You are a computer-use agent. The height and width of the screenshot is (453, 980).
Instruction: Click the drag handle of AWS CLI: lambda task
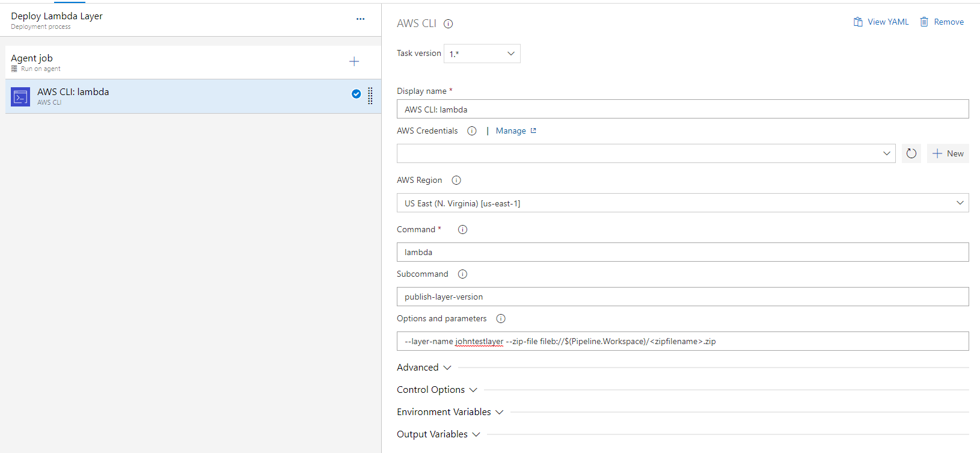(x=370, y=96)
